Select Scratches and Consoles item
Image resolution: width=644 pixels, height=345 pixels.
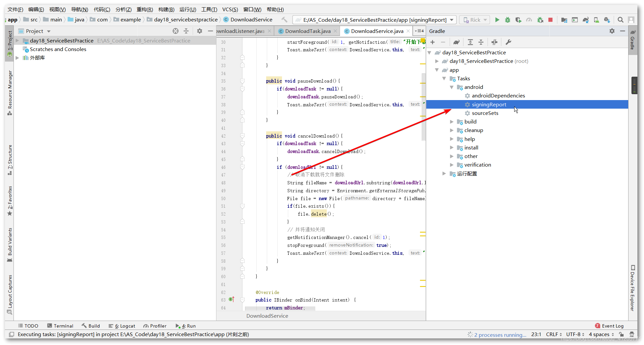pos(58,49)
